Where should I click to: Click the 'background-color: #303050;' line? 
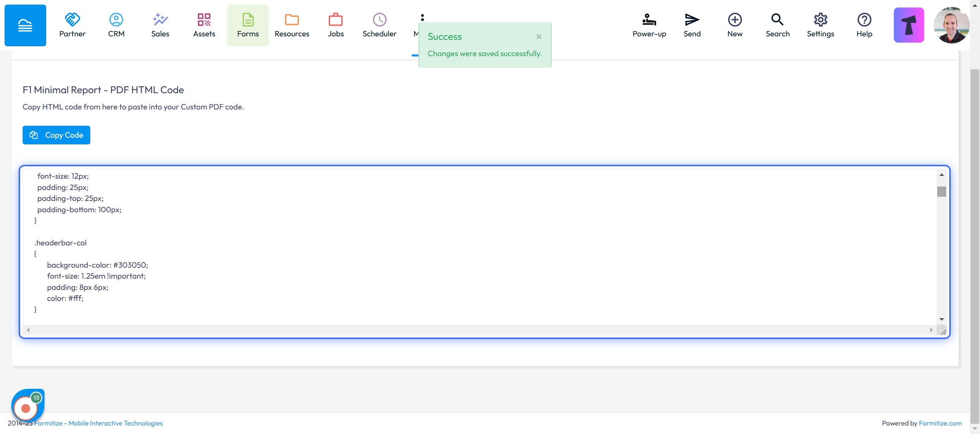point(97,264)
